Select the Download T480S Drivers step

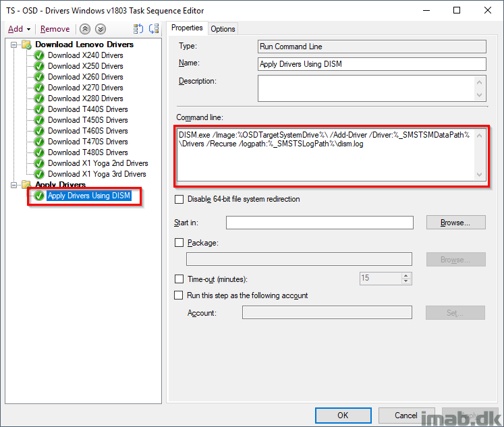(88, 152)
